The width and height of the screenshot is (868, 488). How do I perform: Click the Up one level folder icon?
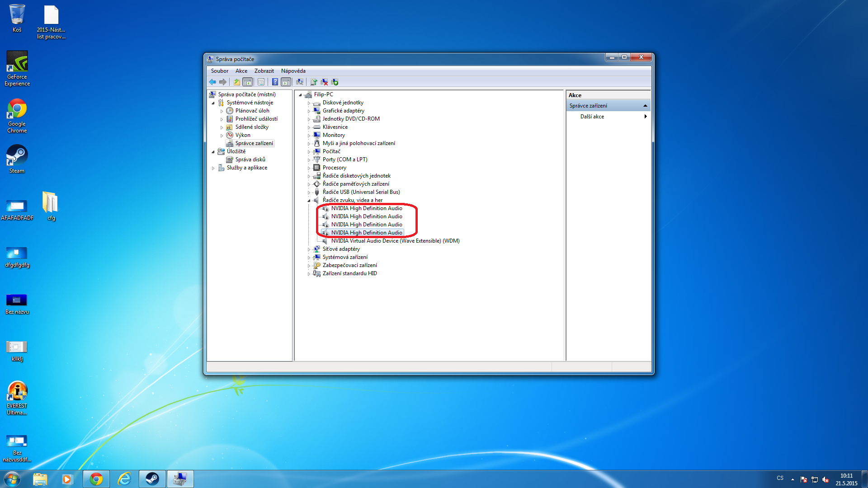[x=236, y=82]
